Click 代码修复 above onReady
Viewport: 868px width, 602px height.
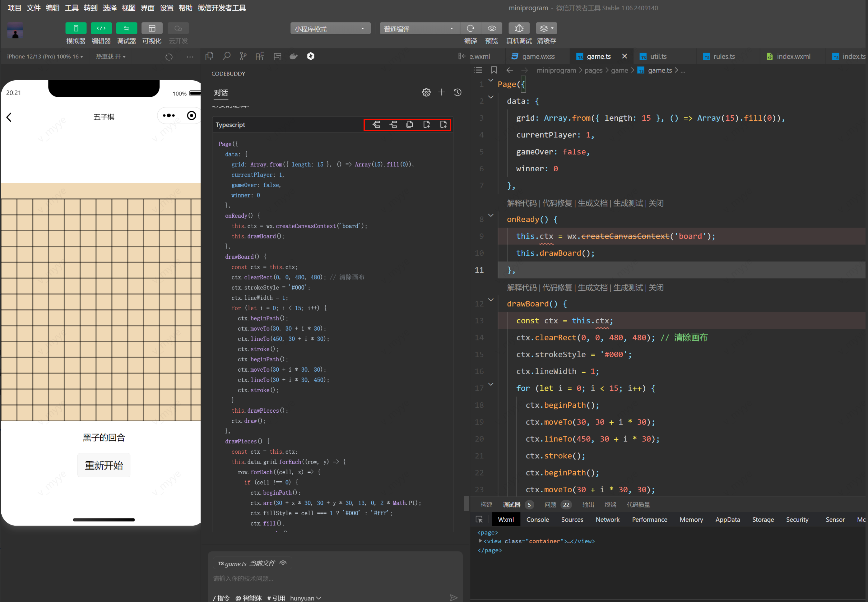click(557, 203)
